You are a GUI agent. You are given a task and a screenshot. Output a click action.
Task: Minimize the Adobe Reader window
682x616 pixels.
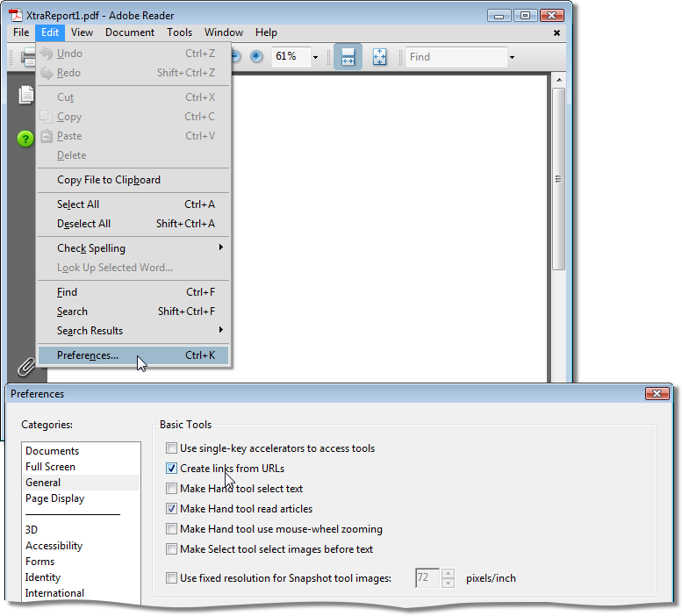pos(499,16)
